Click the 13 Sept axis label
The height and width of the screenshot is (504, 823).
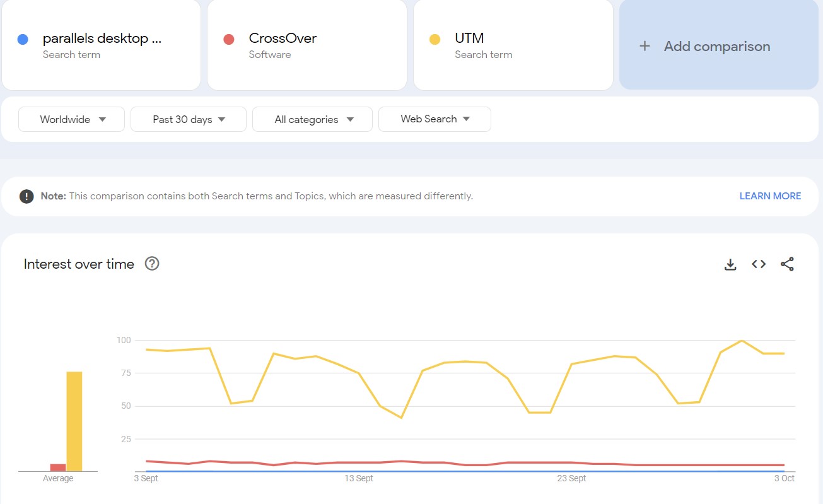[359, 479]
